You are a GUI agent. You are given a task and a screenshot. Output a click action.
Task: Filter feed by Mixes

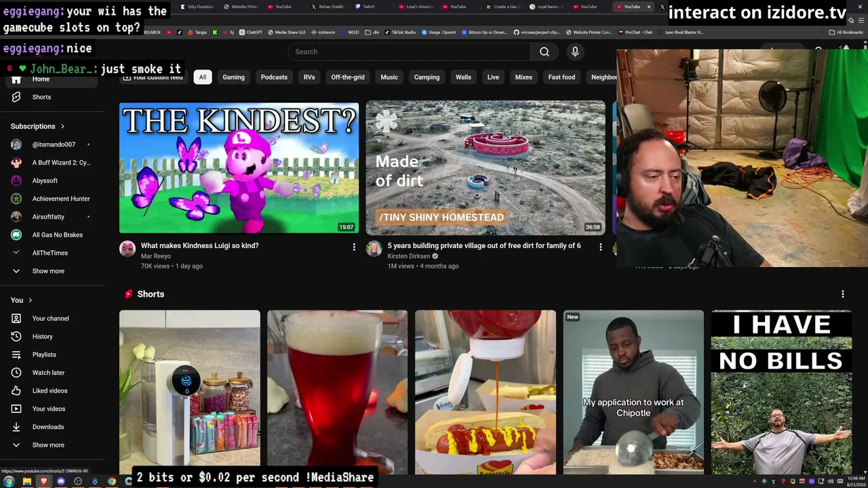coord(524,77)
